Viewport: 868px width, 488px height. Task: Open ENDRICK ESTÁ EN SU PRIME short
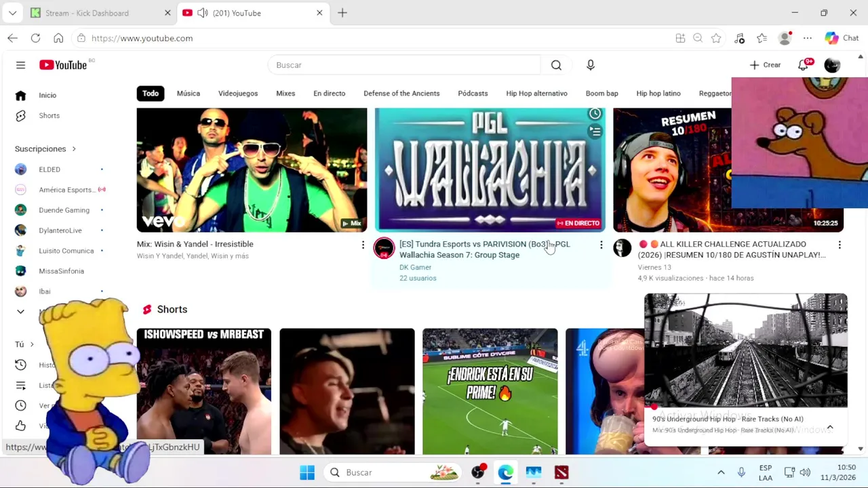490,391
